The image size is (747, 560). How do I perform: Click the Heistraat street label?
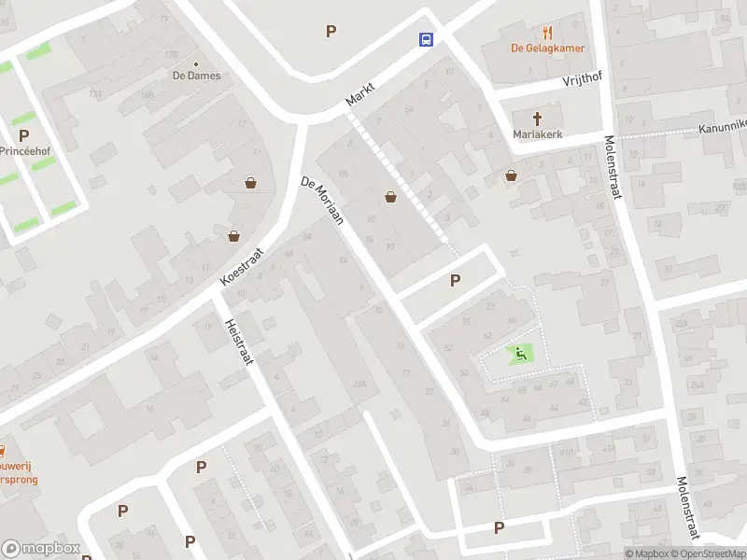(239, 342)
